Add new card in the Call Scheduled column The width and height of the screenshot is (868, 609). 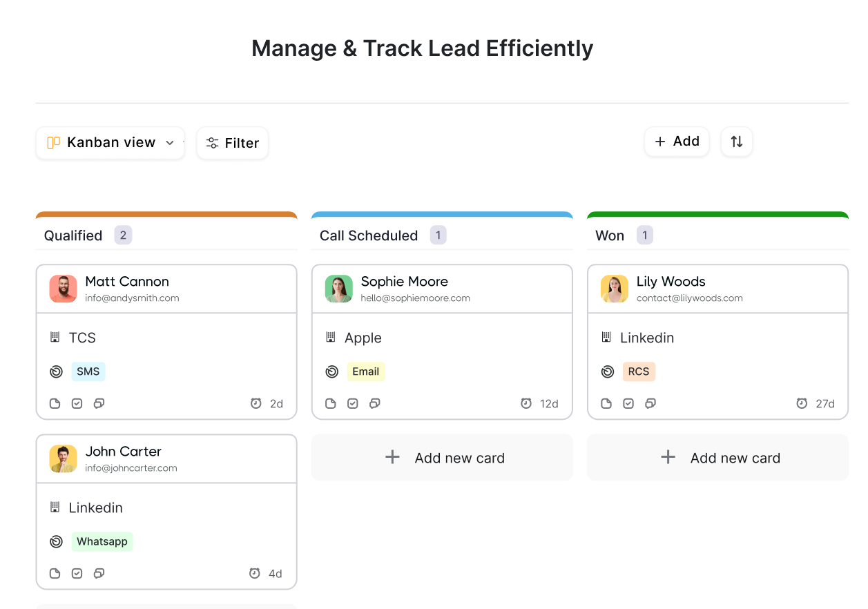click(x=442, y=457)
